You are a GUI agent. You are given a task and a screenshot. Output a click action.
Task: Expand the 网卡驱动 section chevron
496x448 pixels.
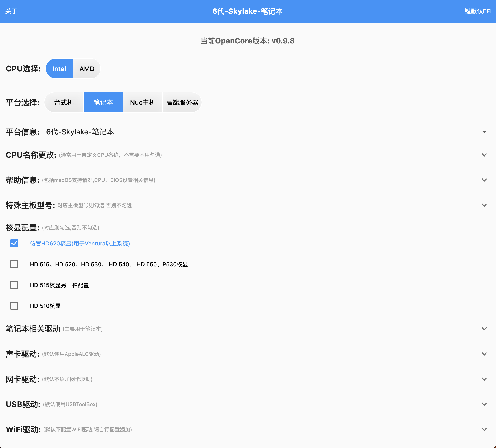pyautogui.click(x=484, y=379)
